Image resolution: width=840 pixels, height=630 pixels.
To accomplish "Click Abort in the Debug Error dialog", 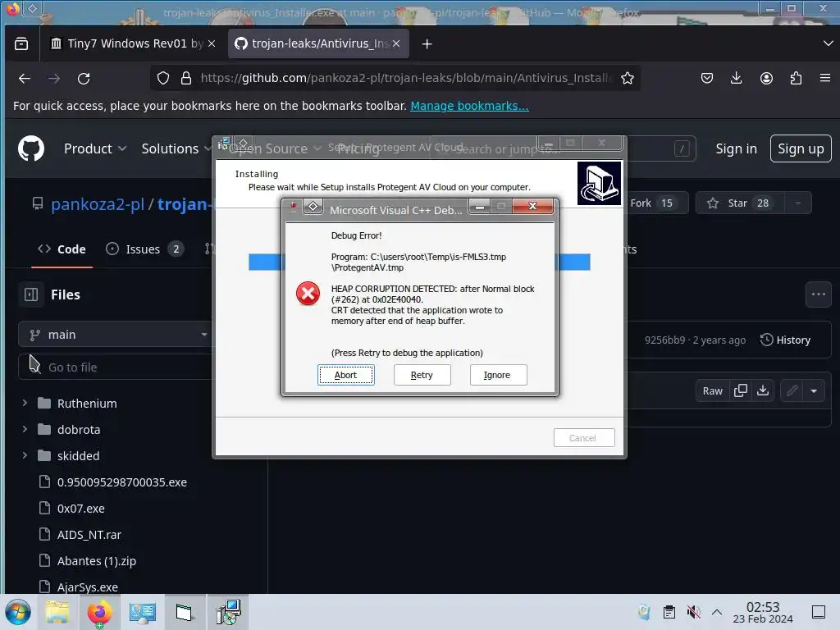I will point(345,375).
